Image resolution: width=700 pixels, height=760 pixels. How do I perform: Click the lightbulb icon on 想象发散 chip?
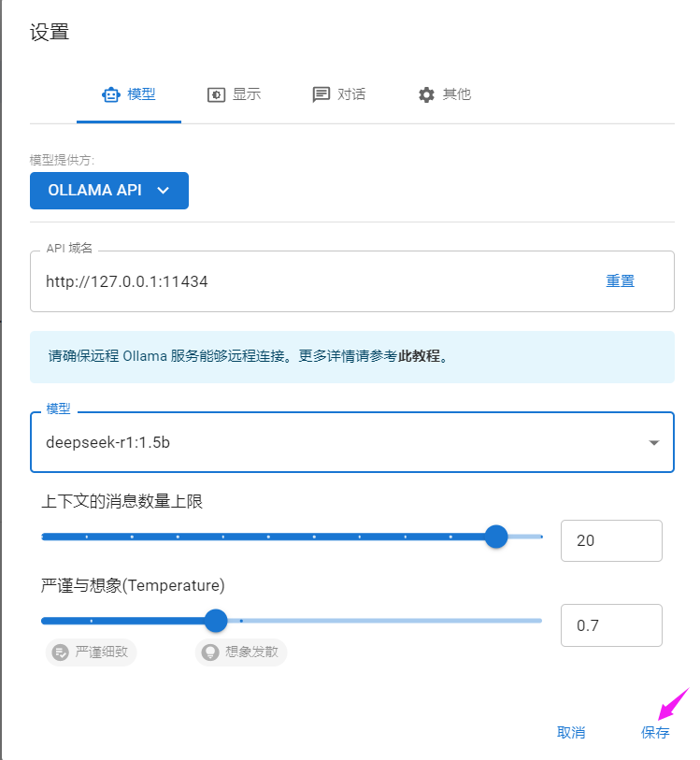tap(210, 652)
